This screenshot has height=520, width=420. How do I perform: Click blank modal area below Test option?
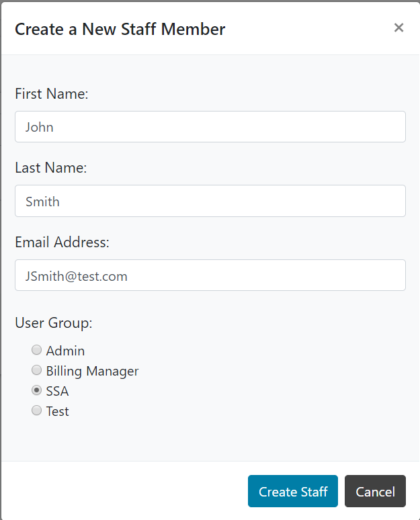point(210,440)
